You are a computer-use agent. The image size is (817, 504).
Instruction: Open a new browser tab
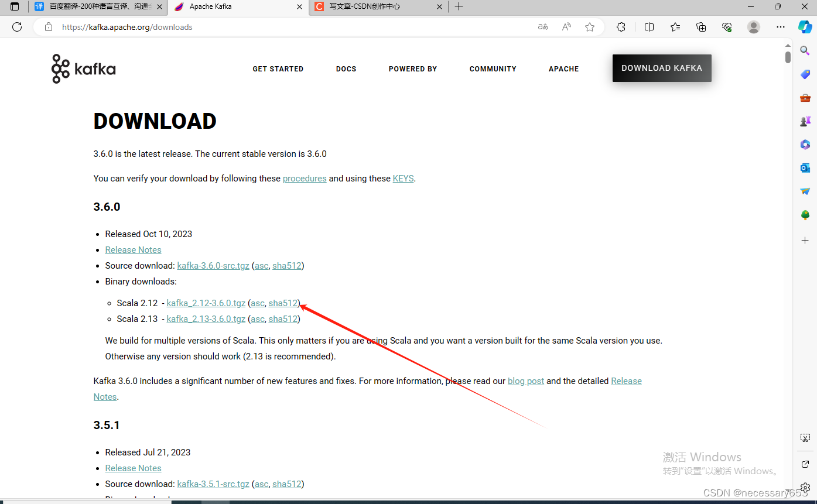459,6
